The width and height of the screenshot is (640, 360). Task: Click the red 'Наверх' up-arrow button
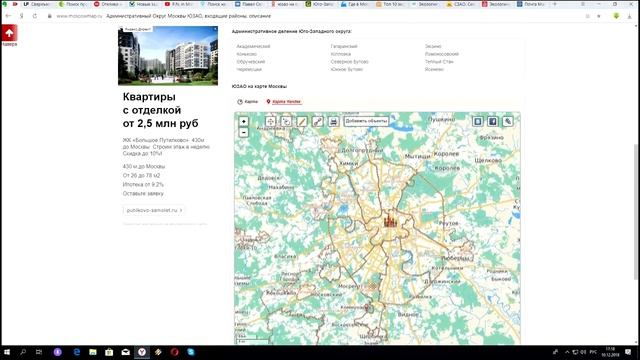pos(9,33)
